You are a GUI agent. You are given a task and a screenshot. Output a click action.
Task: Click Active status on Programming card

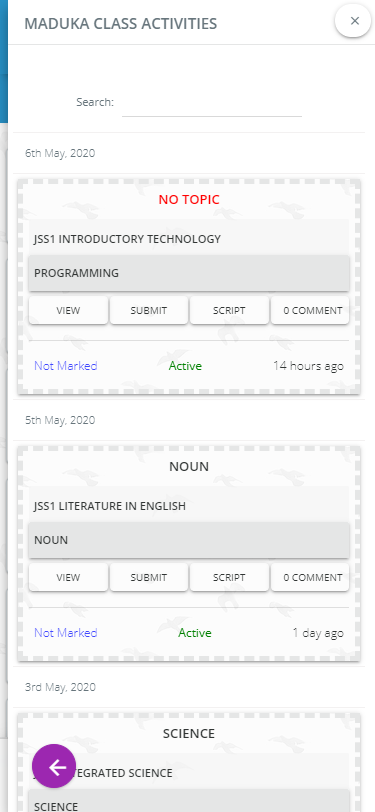pyautogui.click(x=185, y=366)
